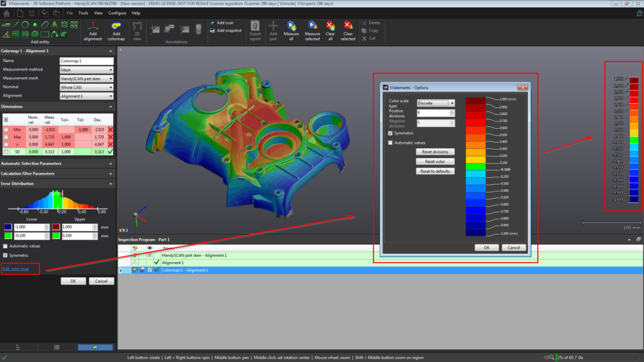
Task: Click the dark red upper limit swatch
Action: click(56, 227)
